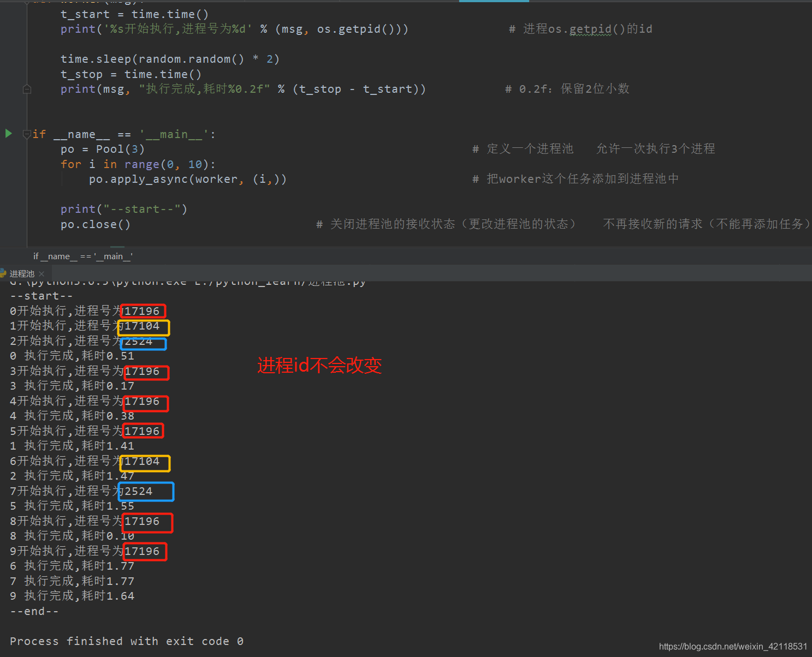Click the print(msg, "执行完成 code line
812x657 pixels.
(243, 89)
